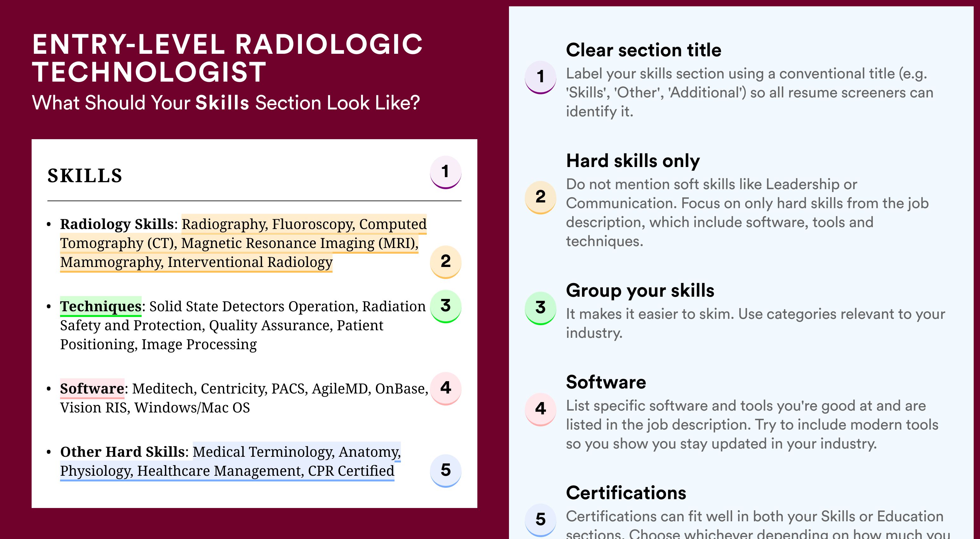Click green badge 3 beside Techniques bullet

point(445,306)
